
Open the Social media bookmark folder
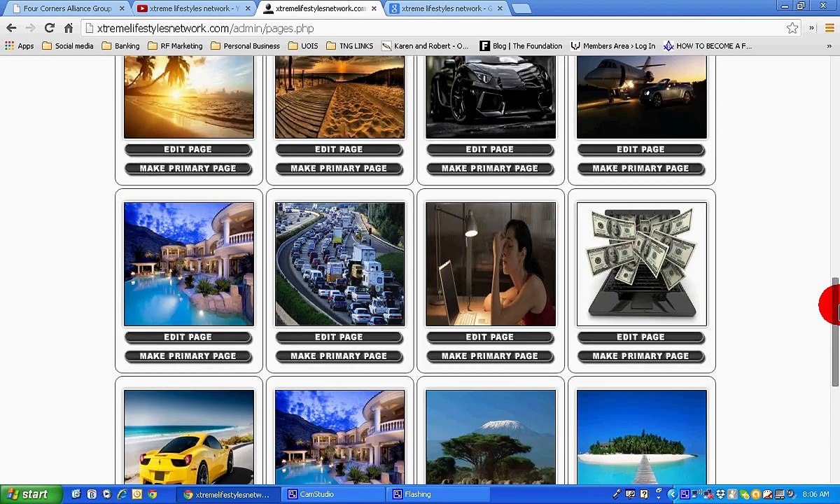[x=68, y=46]
